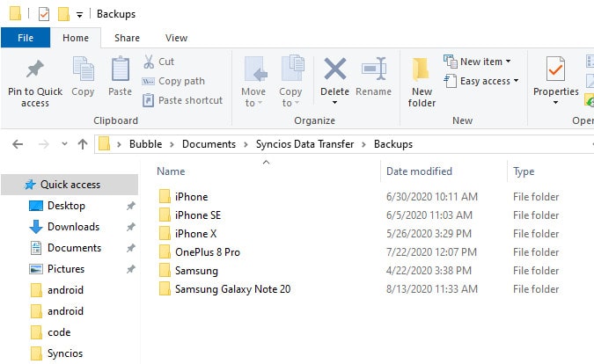Click the Cut scissors icon
Image resolution: width=594 pixels, height=364 pixels.
tap(149, 62)
